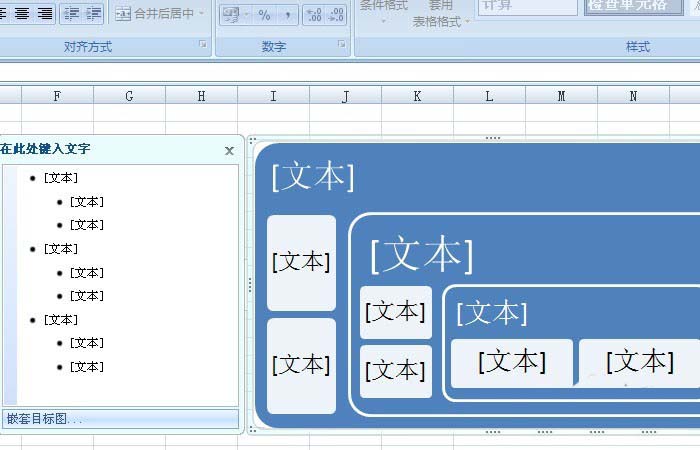Open the 对齐方式 group dialog launcher
700x450 pixels.
203,44
